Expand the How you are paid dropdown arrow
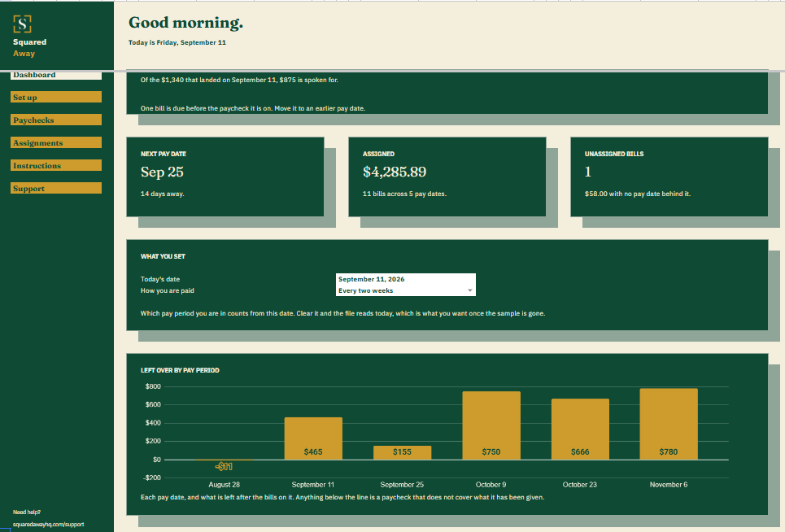This screenshot has width=785, height=532. [469, 290]
